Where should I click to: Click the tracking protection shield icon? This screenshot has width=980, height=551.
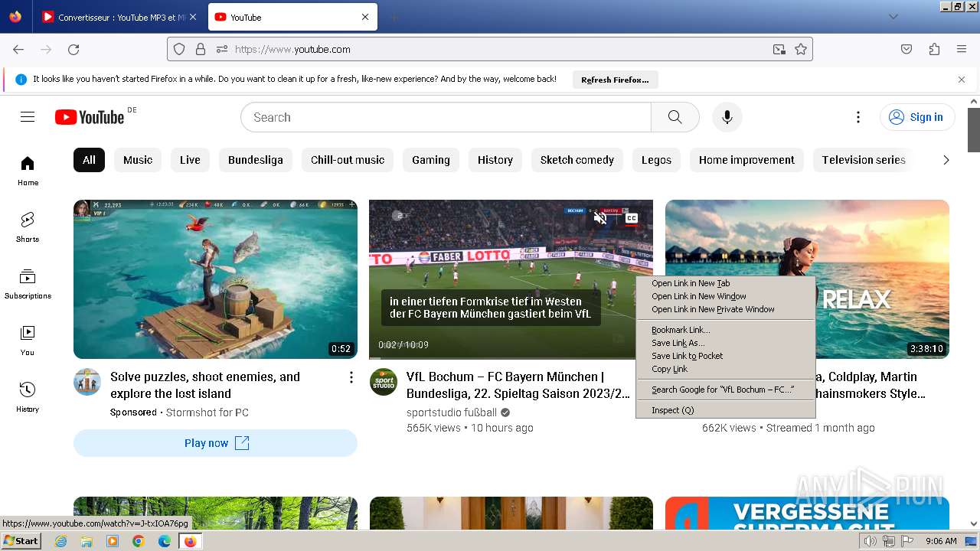(179, 49)
